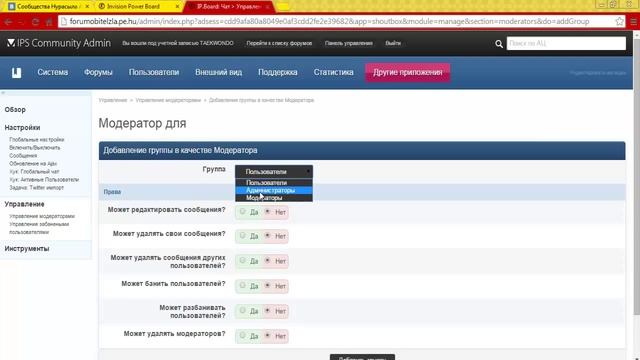Choose Модераторы in the group list
Viewport: 640px width, 360px height.
pos(274,198)
